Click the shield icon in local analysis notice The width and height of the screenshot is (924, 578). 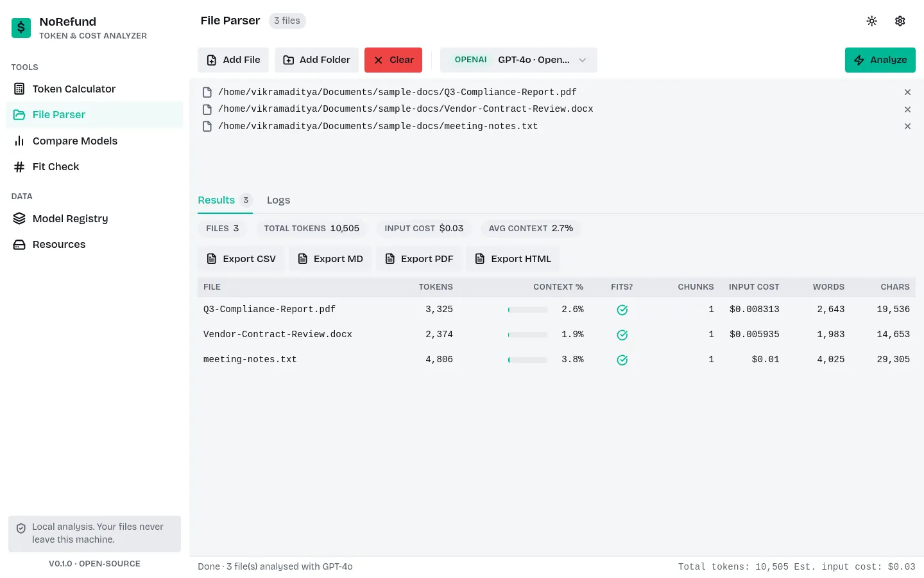coord(21,528)
